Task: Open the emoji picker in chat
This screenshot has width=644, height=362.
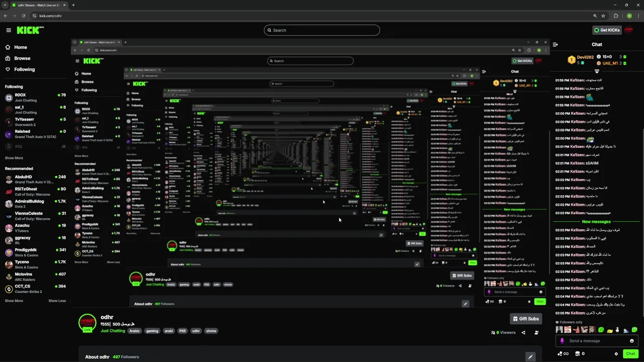Action: click(632, 341)
